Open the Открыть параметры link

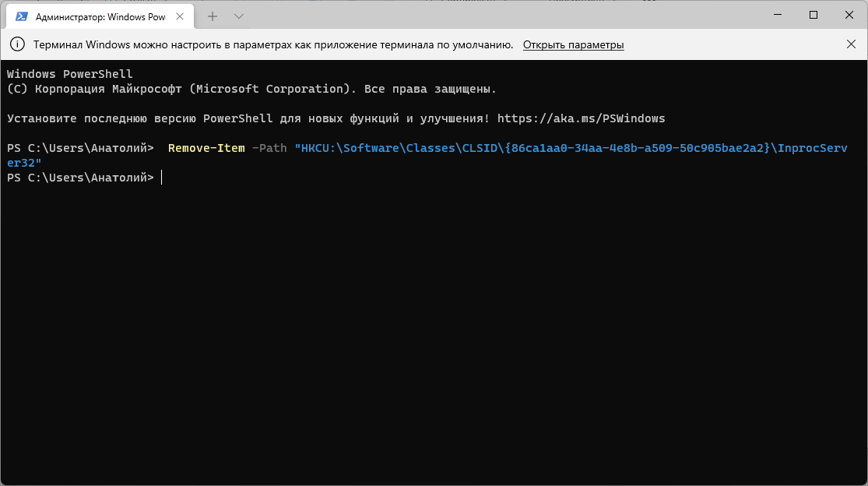573,45
